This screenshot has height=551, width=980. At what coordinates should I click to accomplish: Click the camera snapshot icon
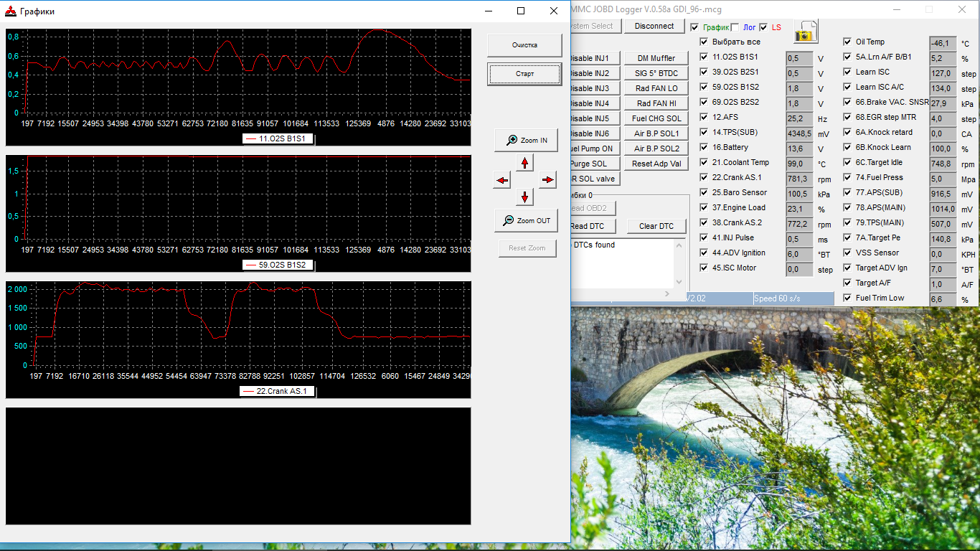(805, 32)
